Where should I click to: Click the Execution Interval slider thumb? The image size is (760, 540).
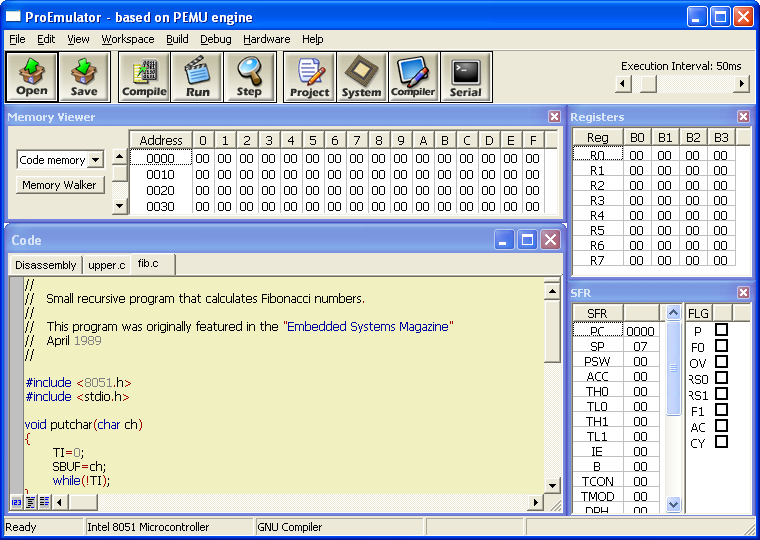tap(648, 84)
